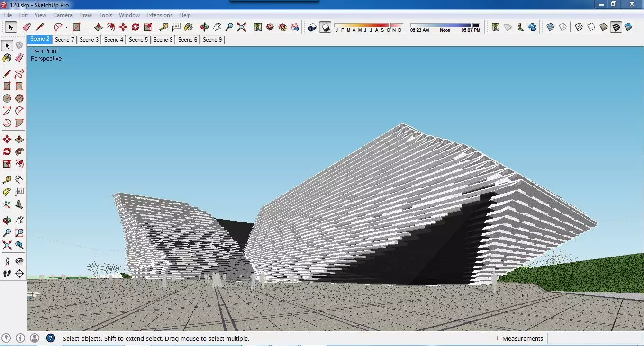Image resolution: width=644 pixels, height=346 pixels.
Task: Switch to Shaded face style
Action: pos(603,27)
